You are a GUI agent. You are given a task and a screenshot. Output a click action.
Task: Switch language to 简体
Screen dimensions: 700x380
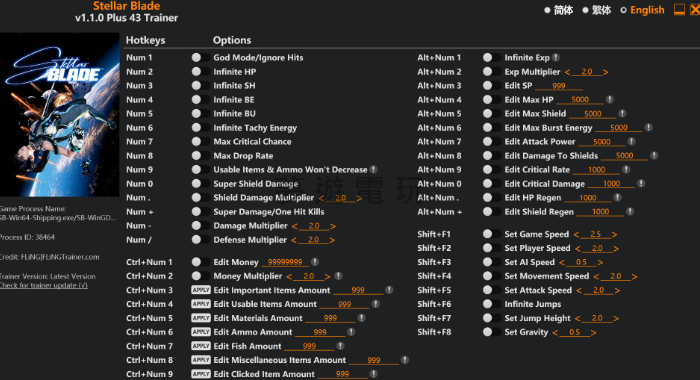(x=558, y=10)
